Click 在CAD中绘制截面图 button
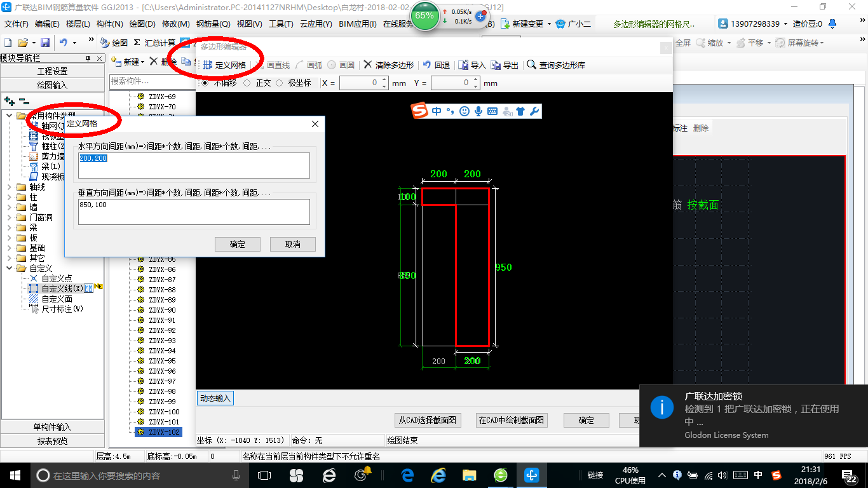 (x=512, y=420)
